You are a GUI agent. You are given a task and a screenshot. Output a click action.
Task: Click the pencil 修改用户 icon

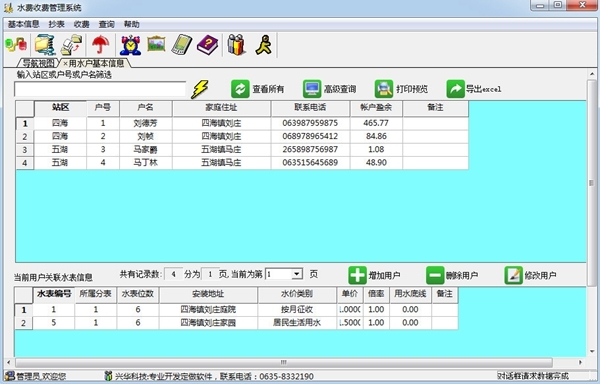513,275
